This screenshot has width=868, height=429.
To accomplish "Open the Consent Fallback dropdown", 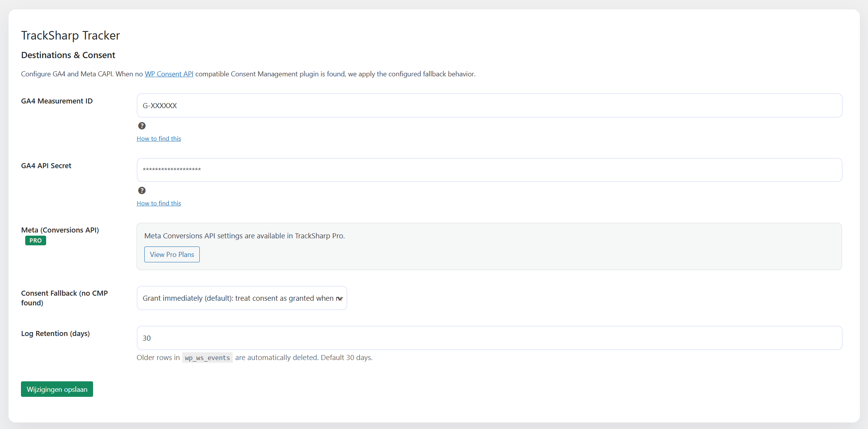I will tap(242, 298).
